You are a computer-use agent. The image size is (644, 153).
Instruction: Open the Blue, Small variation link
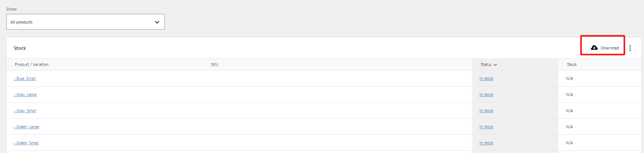pos(25,78)
